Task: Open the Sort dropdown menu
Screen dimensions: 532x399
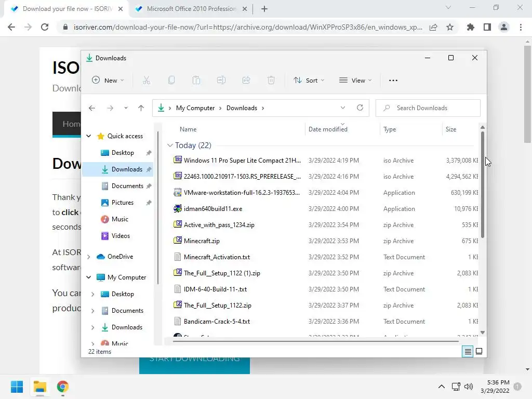Action: coord(309,81)
